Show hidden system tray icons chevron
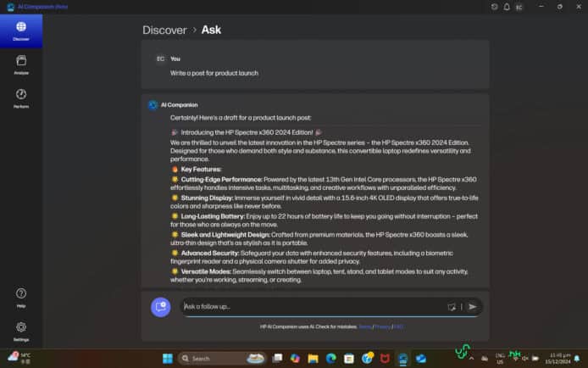 click(471, 359)
